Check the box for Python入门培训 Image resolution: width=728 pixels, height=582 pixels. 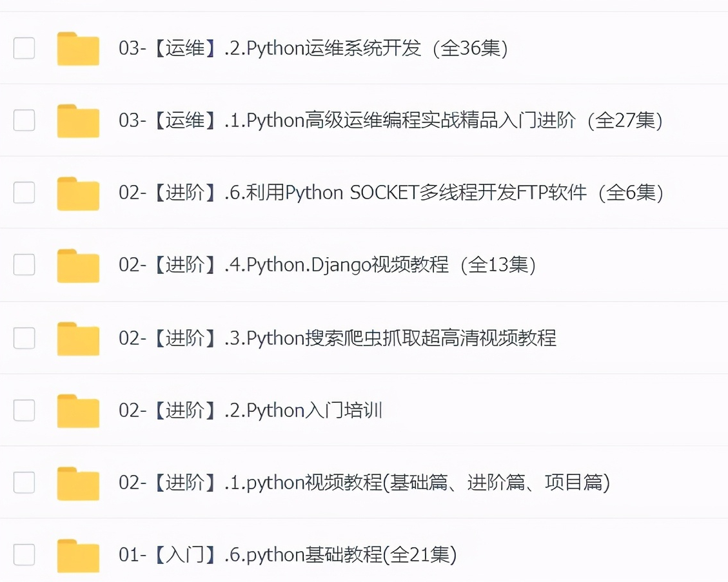click(24, 410)
